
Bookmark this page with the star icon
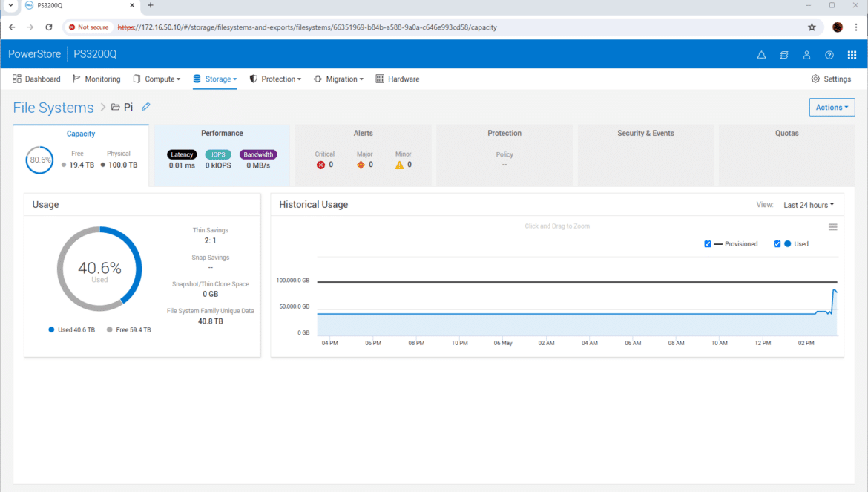click(x=812, y=27)
